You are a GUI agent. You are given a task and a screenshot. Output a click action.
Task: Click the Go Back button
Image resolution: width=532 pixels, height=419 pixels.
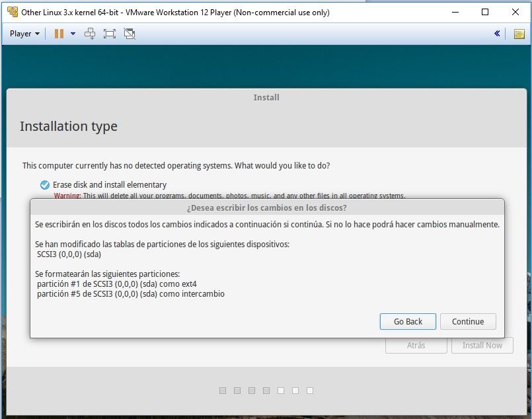point(408,321)
